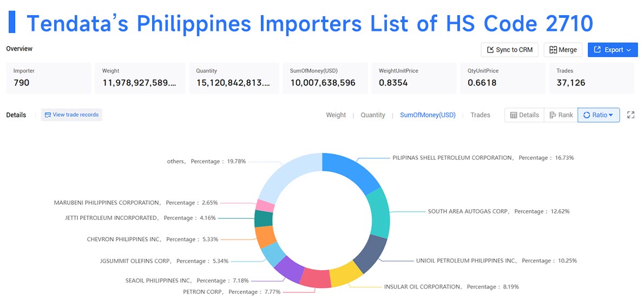Click the Details section label

(x=16, y=115)
